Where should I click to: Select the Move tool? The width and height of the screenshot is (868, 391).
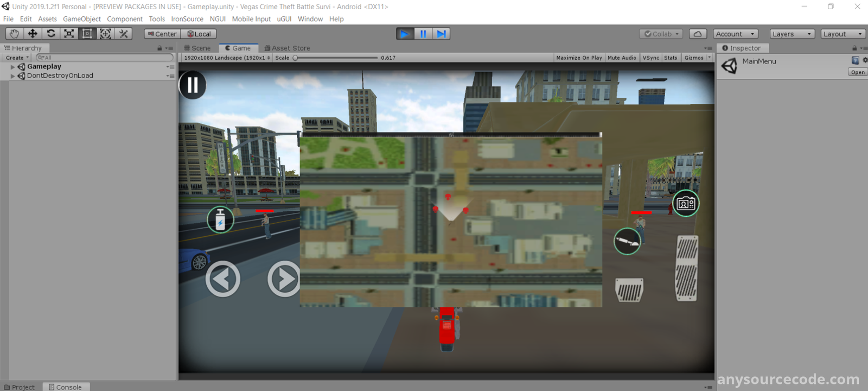pos(33,34)
